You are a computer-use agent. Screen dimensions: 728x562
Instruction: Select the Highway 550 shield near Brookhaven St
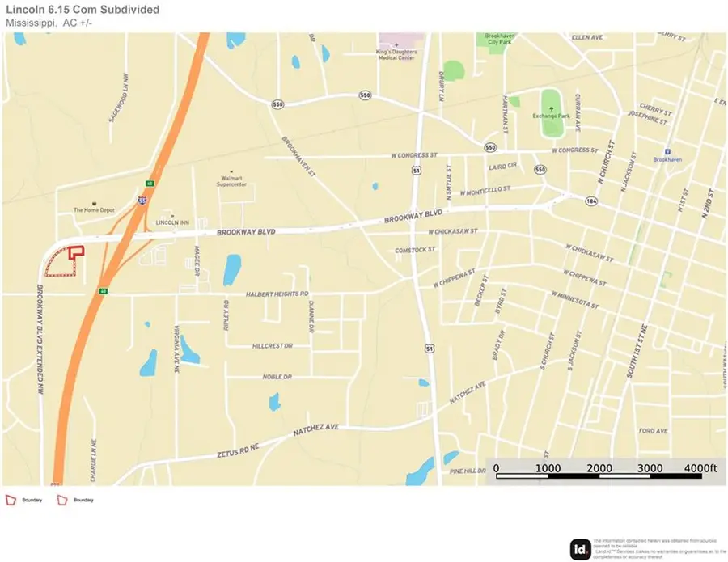coord(277,104)
